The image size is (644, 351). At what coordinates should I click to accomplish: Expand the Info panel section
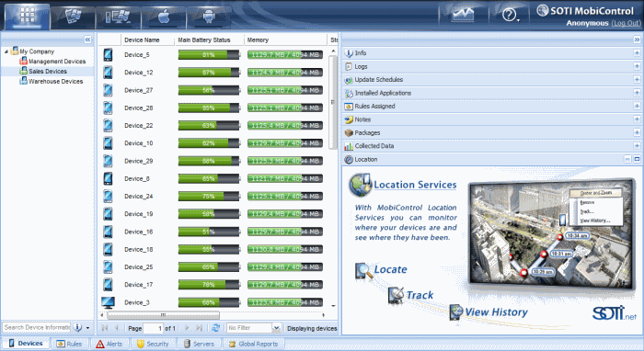tap(637, 53)
